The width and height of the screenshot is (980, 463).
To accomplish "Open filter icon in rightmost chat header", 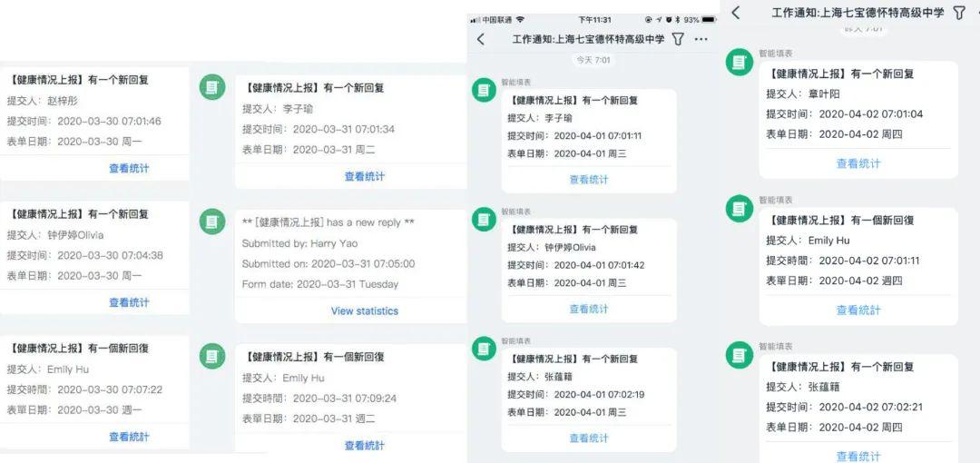I will pyautogui.click(x=959, y=13).
